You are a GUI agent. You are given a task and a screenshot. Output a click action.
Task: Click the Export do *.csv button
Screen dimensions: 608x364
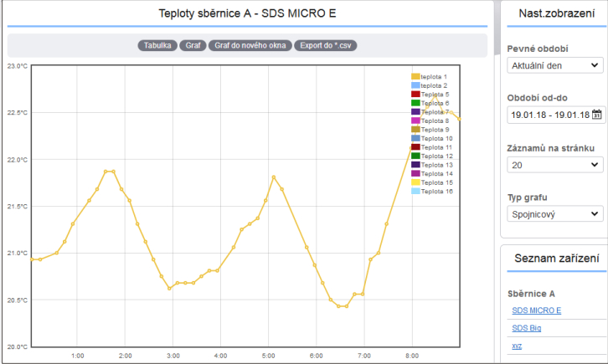tap(326, 46)
